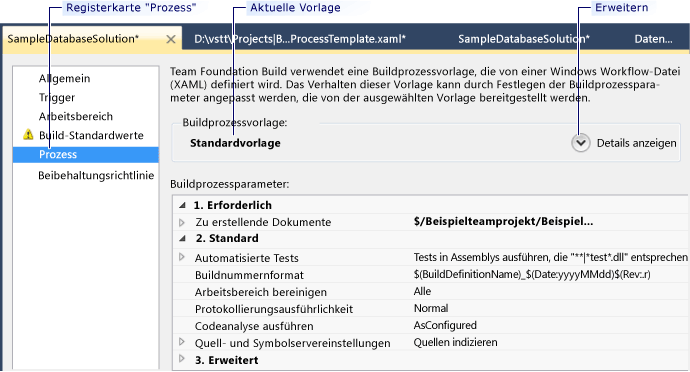
Task: Select the Arbeitsbereich bereinigen parameter
Action: point(261,292)
